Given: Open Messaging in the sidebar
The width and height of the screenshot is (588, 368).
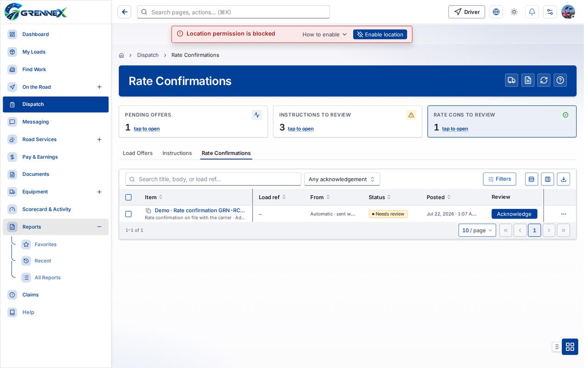Looking at the screenshot, I should (56, 122).
